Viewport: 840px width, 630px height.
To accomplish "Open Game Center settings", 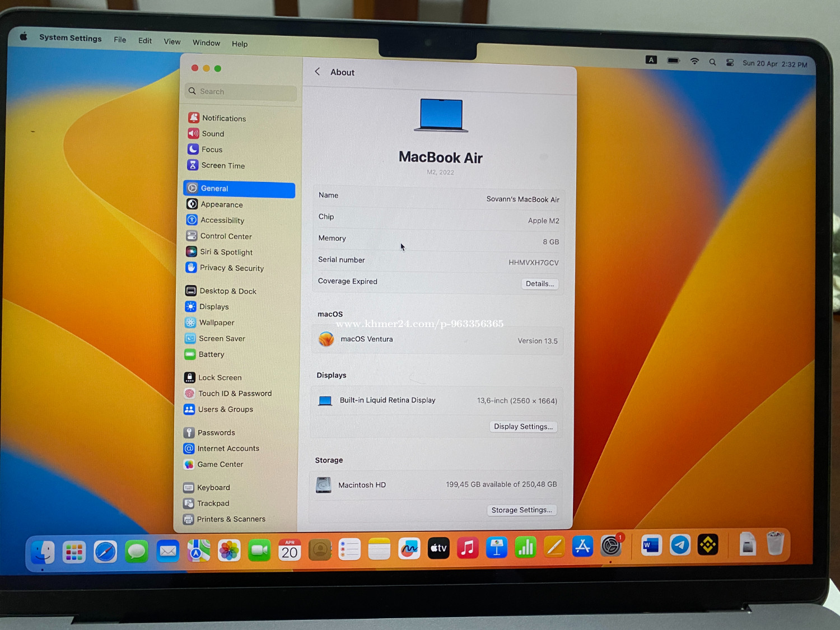I will click(220, 464).
